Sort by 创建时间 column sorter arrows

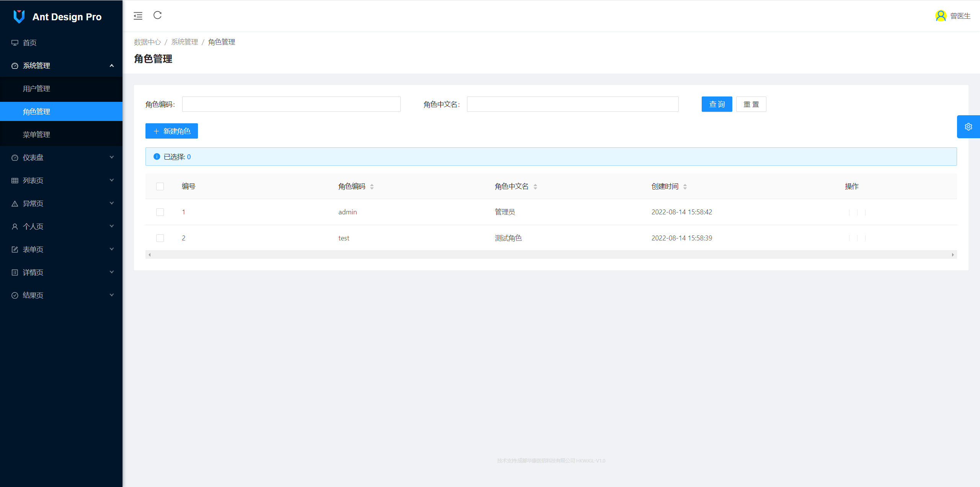[x=685, y=186]
